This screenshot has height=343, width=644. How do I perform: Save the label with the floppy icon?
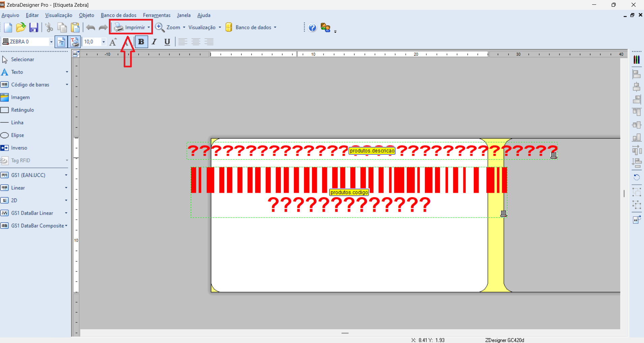[x=34, y=27]
